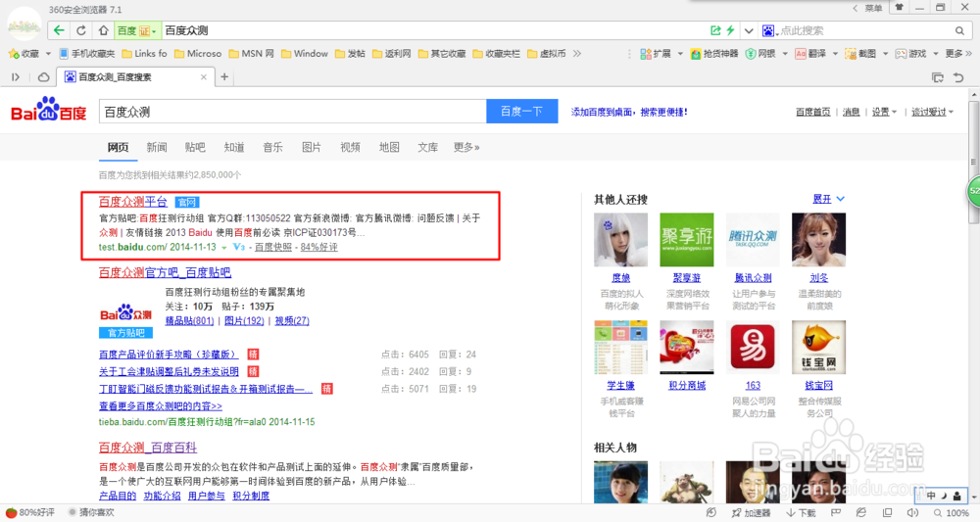The width and height of the screenshot is (980, 522).
Task: Reload the page with refresh icon
Action: coord(81,30)
